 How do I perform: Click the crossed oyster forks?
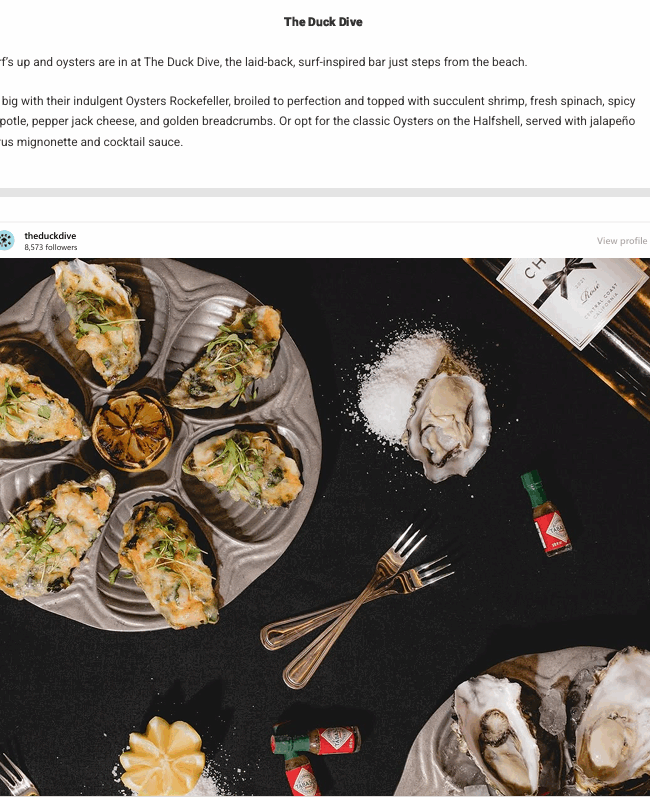pyautogui.click(x=356, y=605)
